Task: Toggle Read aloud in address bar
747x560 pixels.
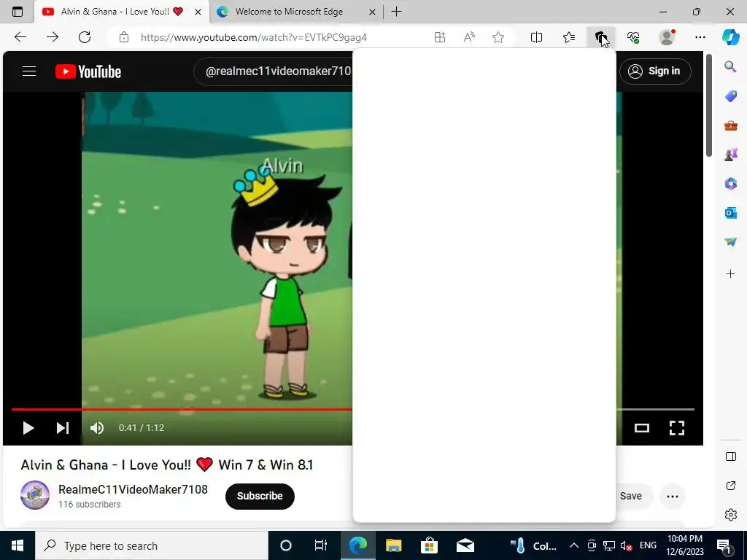Action: tap(469, 37)
